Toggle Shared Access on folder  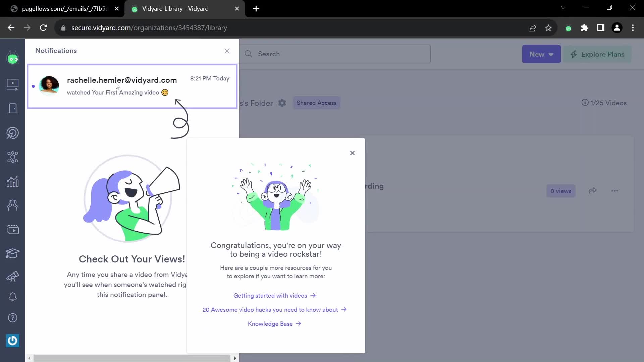[317, 103]
